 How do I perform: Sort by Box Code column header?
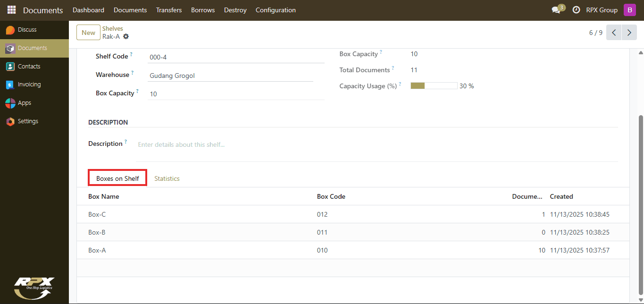(331, 196)
